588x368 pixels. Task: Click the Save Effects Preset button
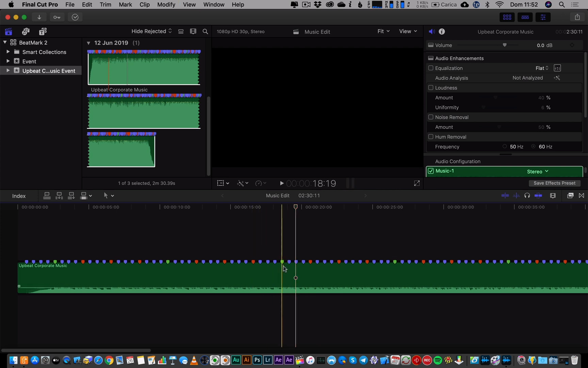[554, 183]
